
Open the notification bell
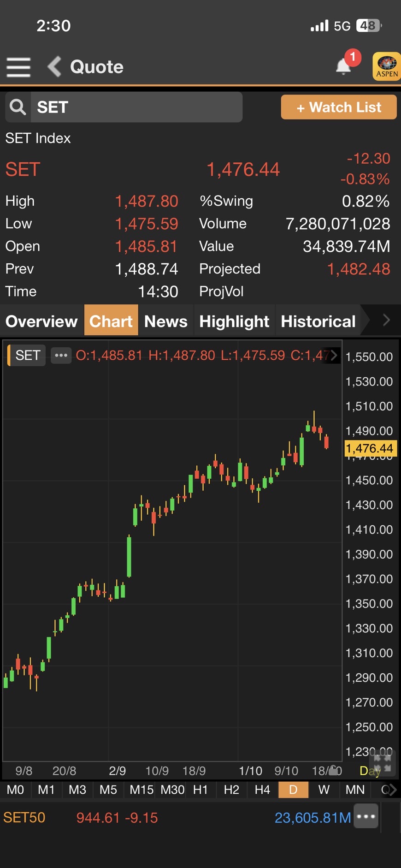343,66
